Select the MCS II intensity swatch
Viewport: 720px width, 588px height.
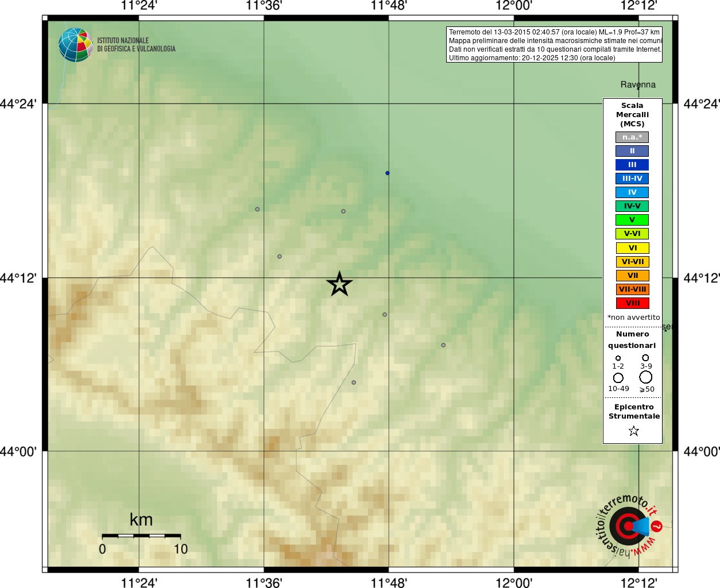632,151
